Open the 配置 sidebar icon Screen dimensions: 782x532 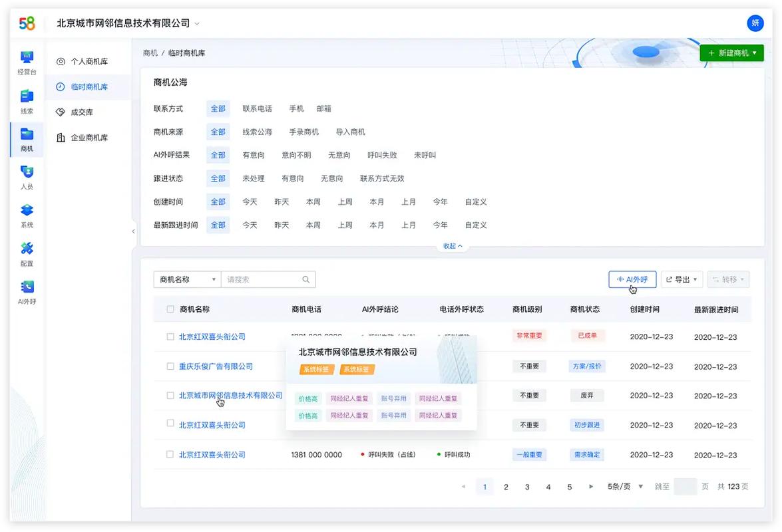click(x=27, y=248)
